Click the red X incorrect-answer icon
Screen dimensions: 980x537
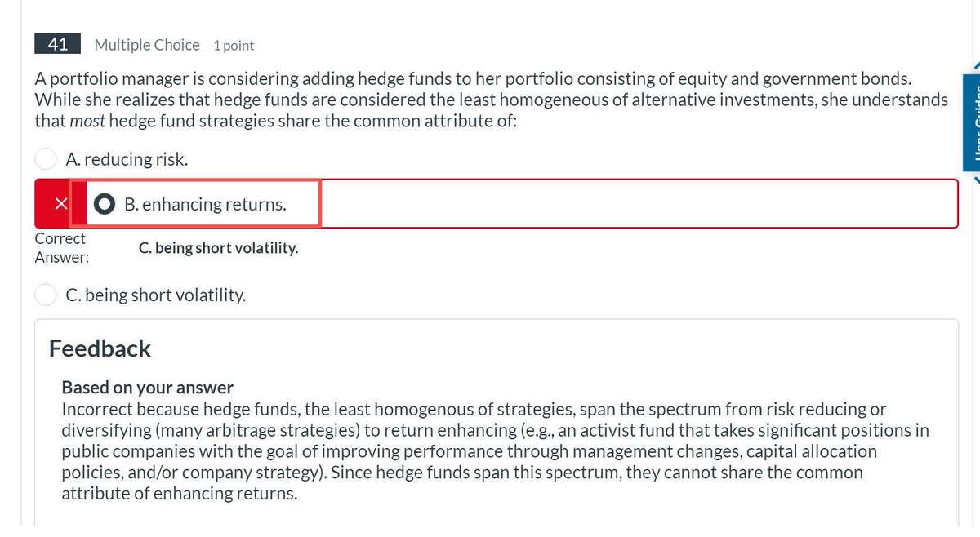(60, 204)
